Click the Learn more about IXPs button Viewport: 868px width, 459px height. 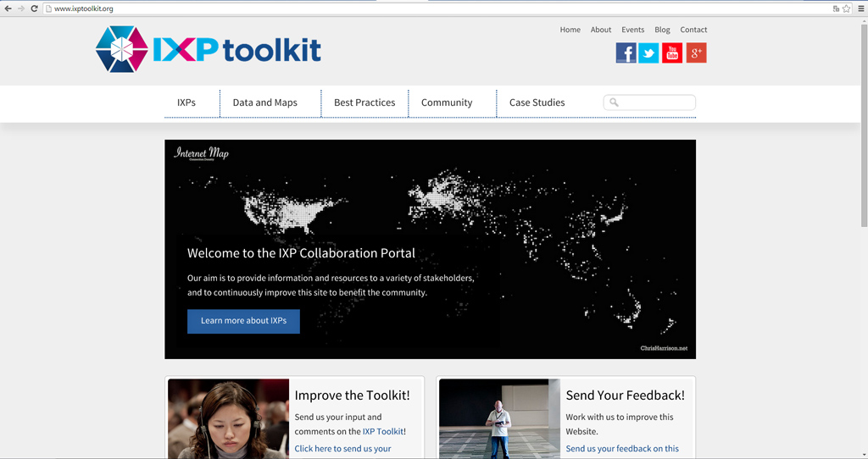(243, 321)
